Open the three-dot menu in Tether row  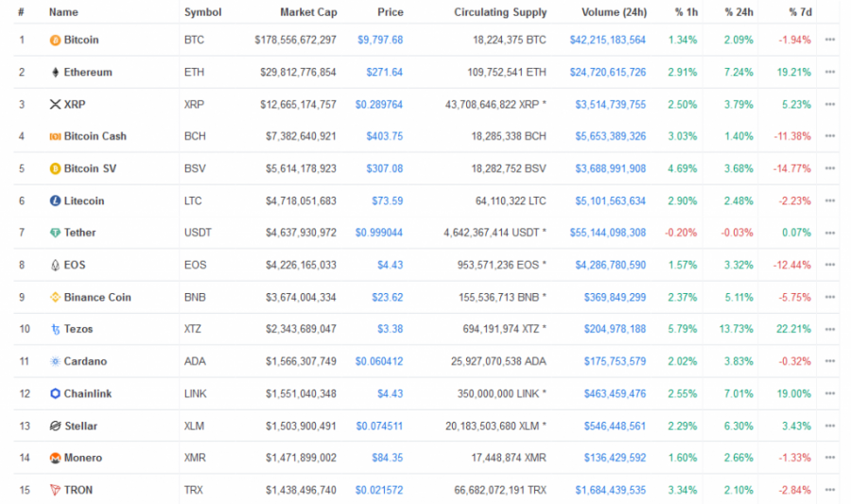pyautogui.click(x=830, y=233)
